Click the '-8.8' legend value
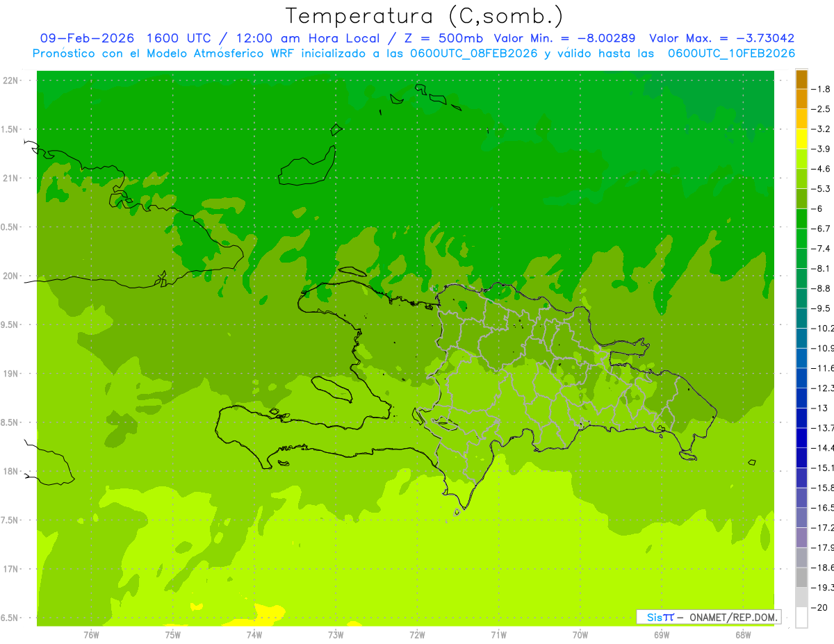The image size is (834, 644). tap(821, 288)
